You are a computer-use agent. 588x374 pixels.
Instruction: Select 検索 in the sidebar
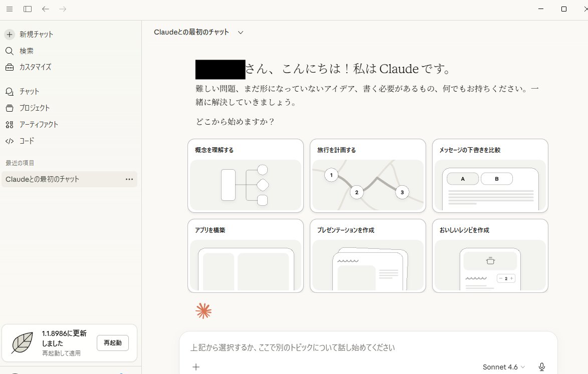pyautogui.click(x=26, y=51)
